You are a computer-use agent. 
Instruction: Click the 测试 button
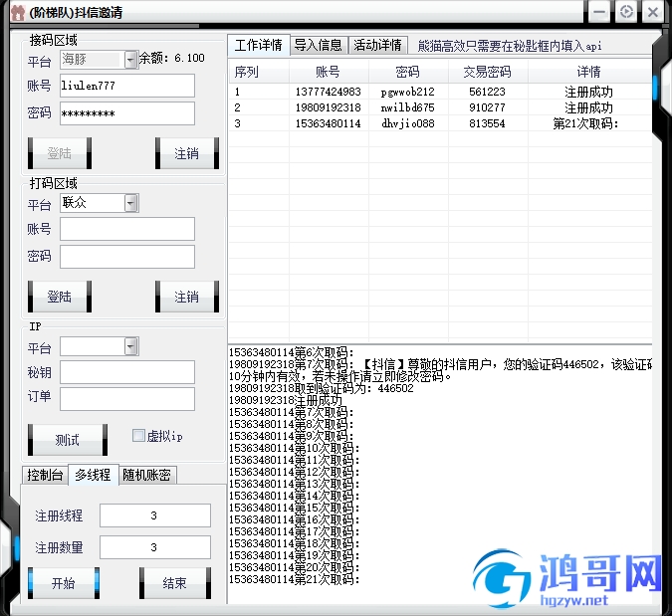[68, 440]
